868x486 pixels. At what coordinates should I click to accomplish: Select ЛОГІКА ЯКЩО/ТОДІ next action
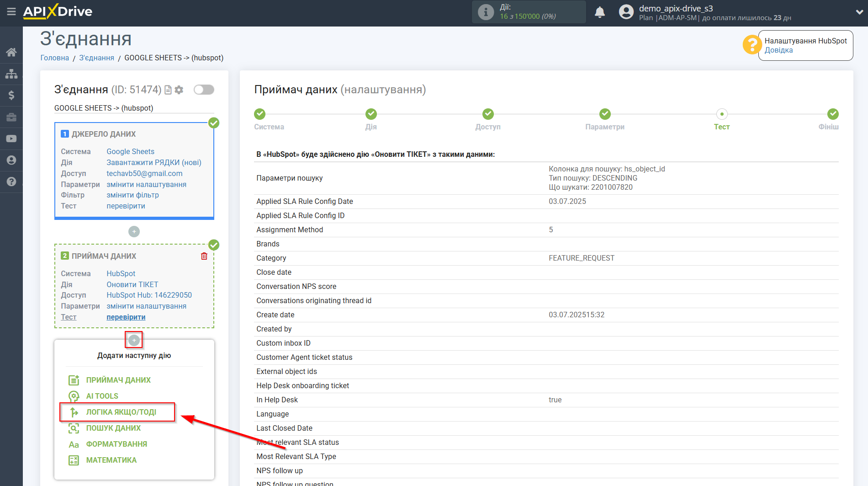(121, 412)
